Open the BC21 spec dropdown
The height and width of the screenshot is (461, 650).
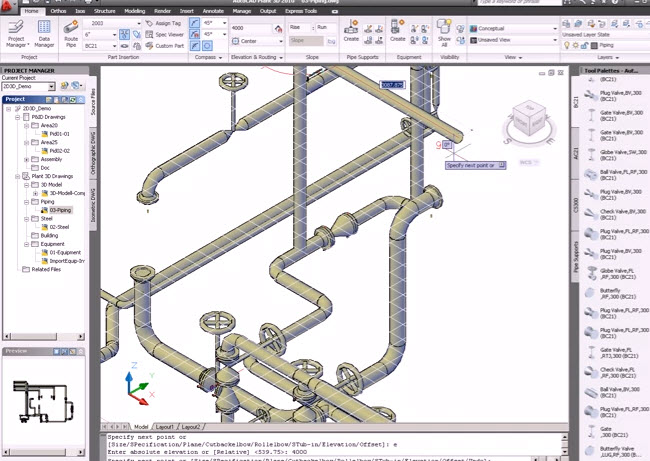tap(100, 46)
